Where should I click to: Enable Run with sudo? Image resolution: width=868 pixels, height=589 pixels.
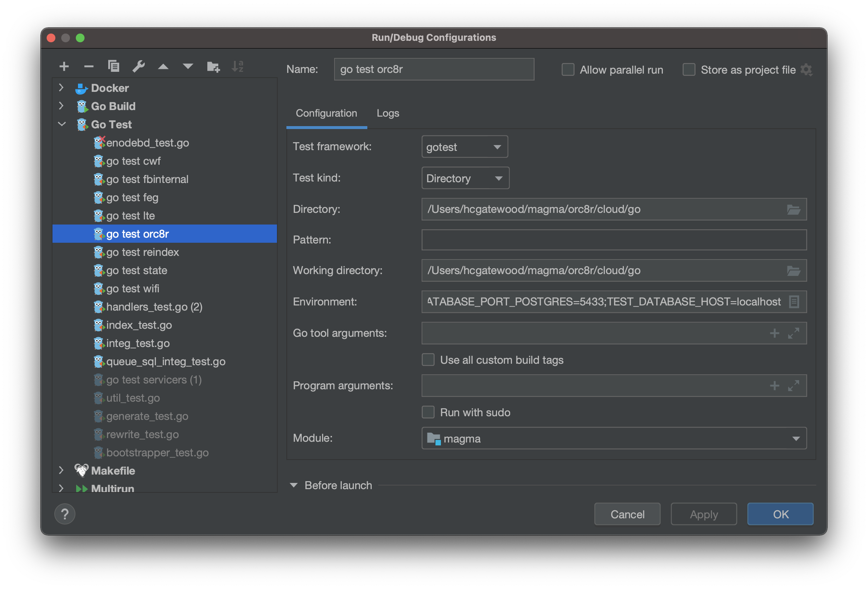click(428, 412)
